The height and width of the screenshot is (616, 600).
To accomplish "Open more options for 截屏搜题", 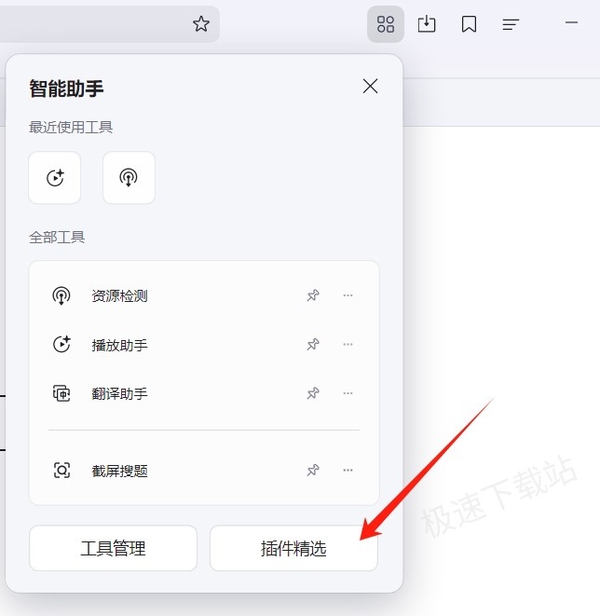I will (348, 470).
